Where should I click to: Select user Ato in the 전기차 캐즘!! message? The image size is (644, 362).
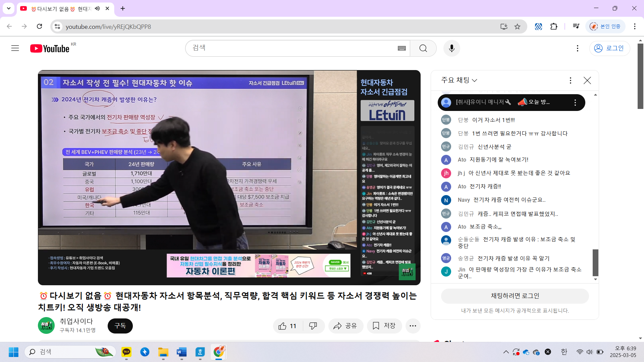[x=462, y=187]
